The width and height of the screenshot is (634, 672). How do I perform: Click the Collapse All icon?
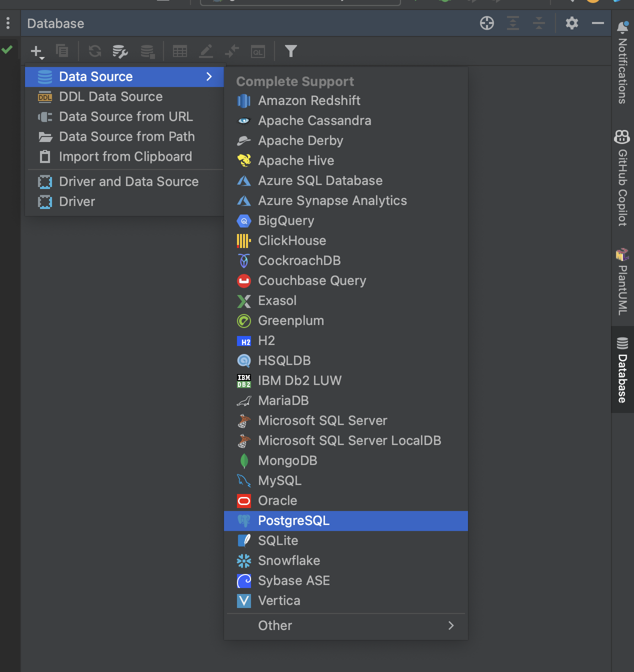click(539, 23)
